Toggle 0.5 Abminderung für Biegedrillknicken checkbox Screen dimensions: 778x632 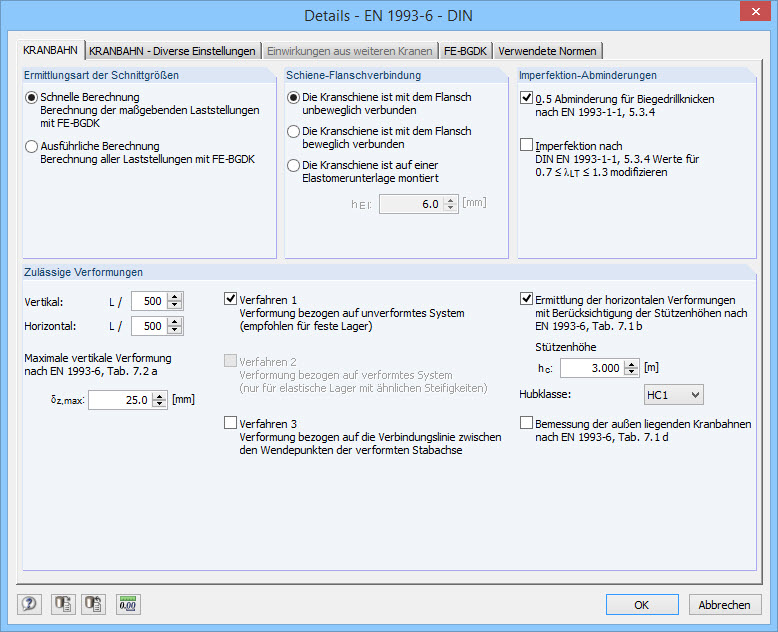[526, 98]
